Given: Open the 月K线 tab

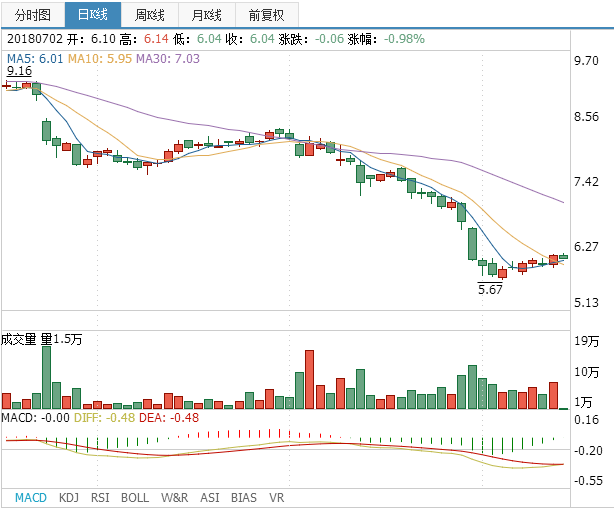Looking at the screenshot, I should click(207, 15).
